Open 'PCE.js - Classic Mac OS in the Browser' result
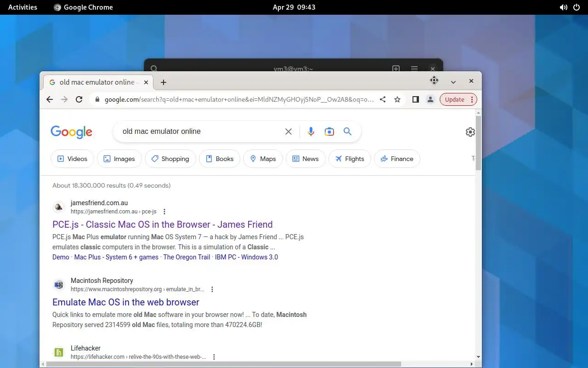 point(163,224)
